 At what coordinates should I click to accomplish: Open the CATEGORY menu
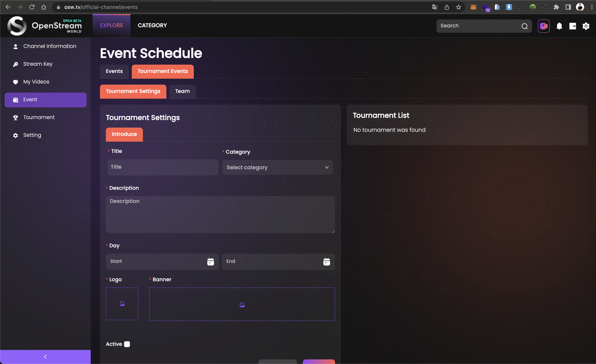tap(152, 25)
